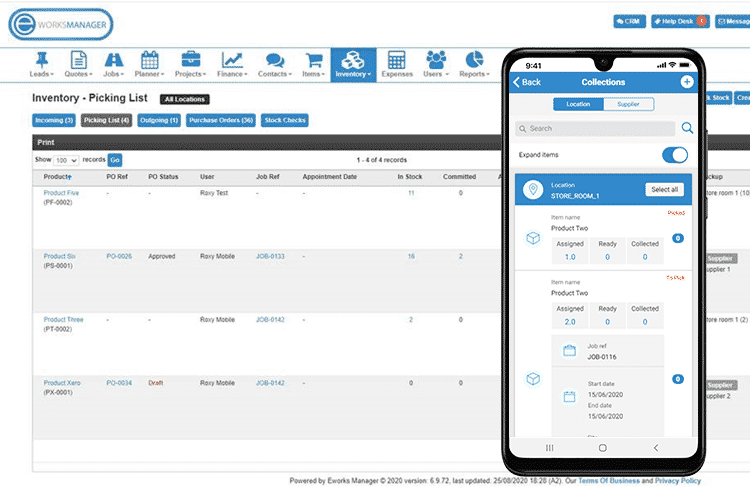Tap the magnifier search icon on phone
The height and width of the screenshot is (500, 750).
(x=687, y=128)
